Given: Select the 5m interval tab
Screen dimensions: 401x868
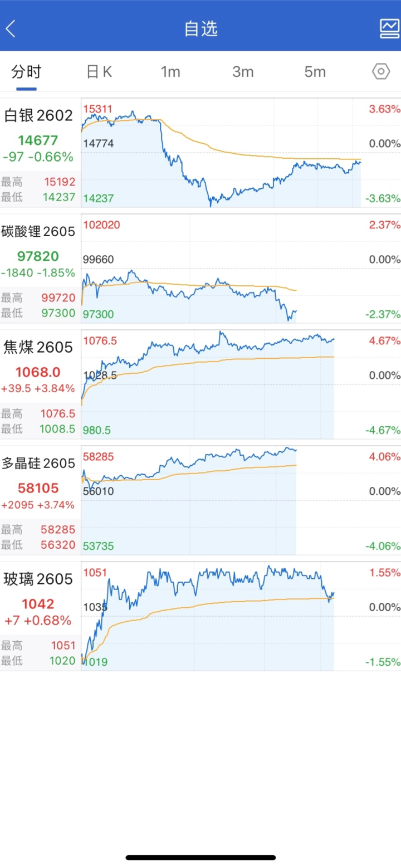Looking at the screenshot, I should [x=315, y=72].
